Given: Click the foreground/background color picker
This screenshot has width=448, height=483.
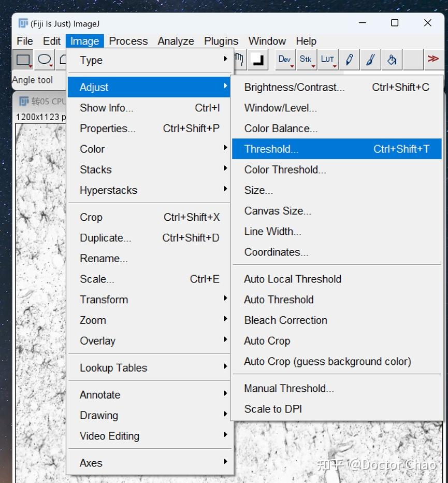Looking at the screenshot, I should pos(257,60).
